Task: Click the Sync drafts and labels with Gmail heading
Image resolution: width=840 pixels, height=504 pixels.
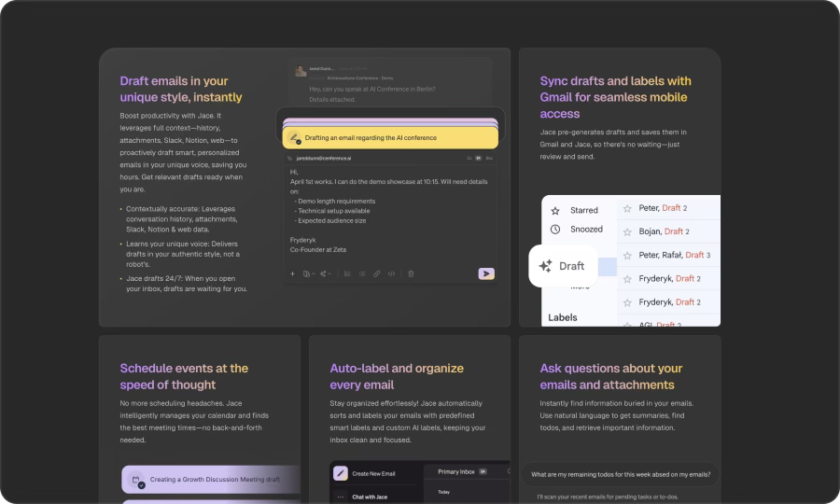Action: tap(616, 97)
